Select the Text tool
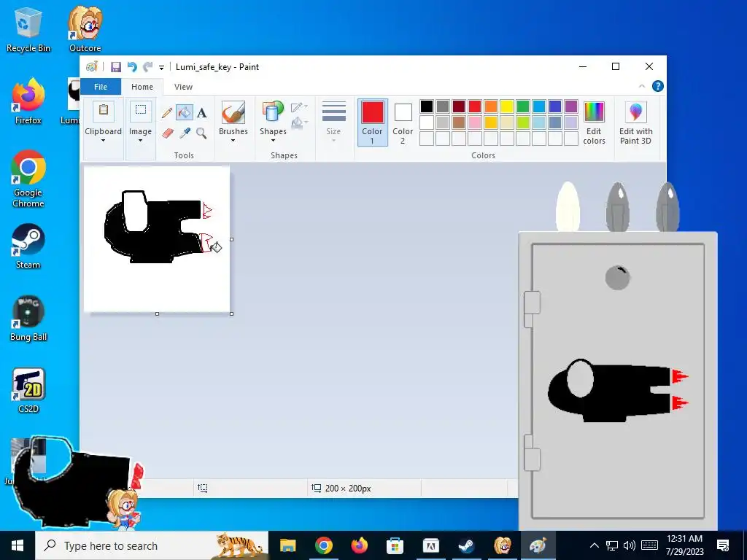 202,113
